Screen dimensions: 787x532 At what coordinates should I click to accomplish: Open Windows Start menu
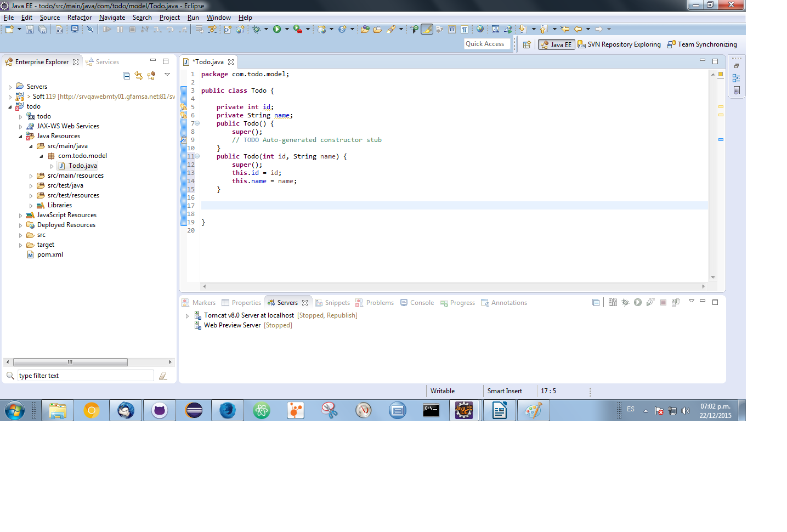(15, 410)
